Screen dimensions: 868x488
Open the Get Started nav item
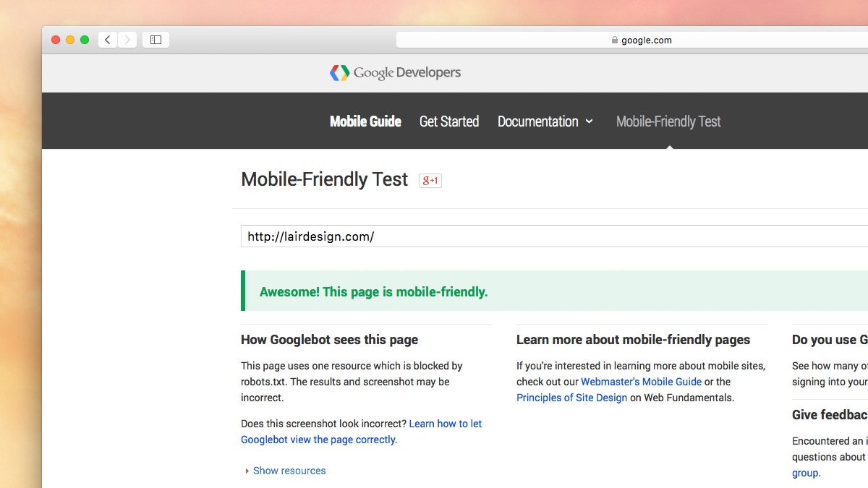click(449, 121)
